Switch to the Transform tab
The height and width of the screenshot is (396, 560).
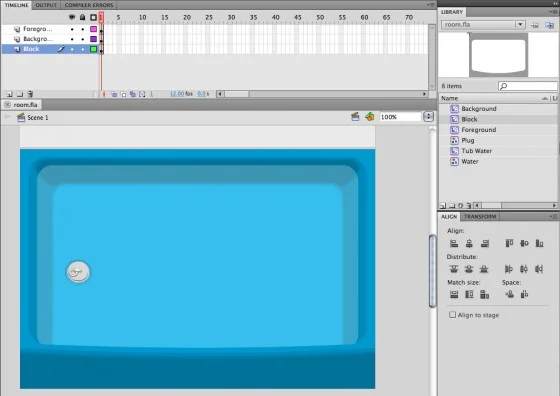pyautogui.click(x=480, y=216)
